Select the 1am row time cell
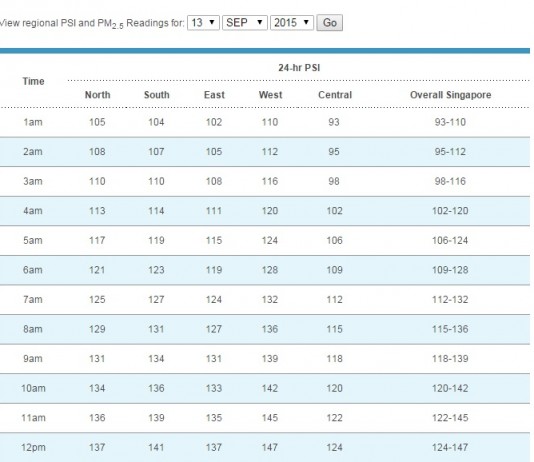The image size is (534, 462). coord(33,122)
